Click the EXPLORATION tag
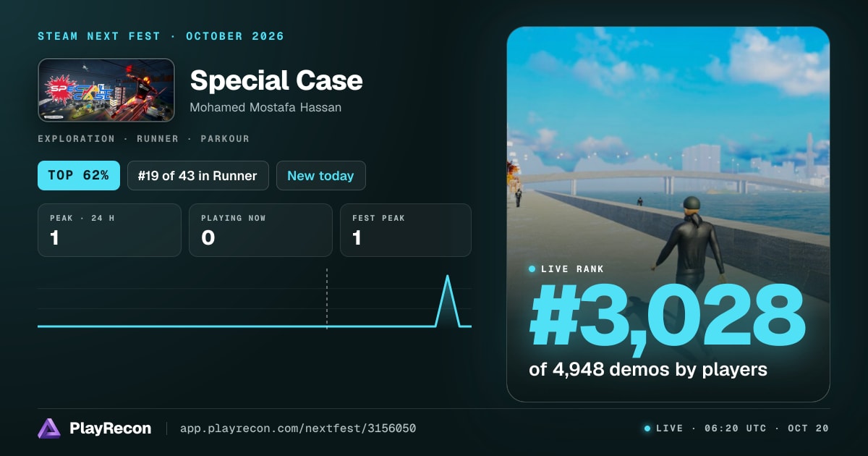 (76, 138)
